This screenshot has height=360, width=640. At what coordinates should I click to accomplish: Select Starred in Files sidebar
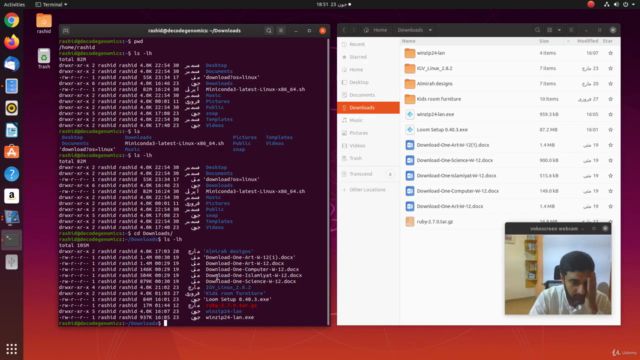368,57
